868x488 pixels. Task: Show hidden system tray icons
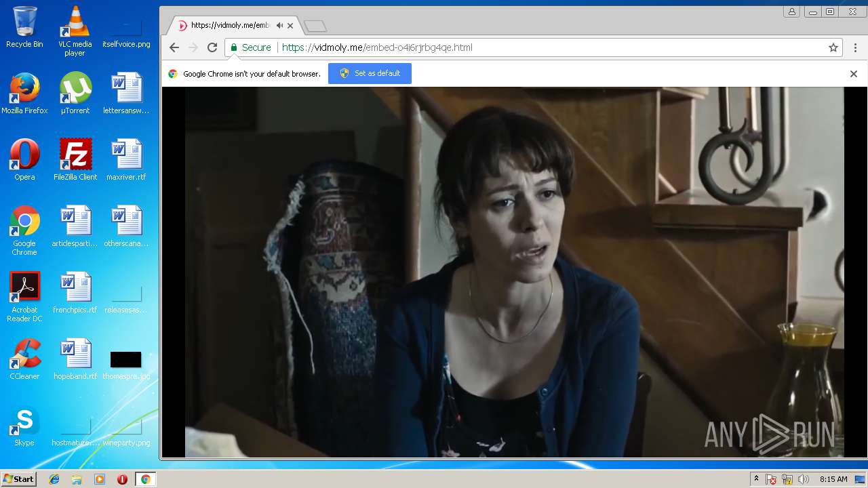[x=756, y=479]
